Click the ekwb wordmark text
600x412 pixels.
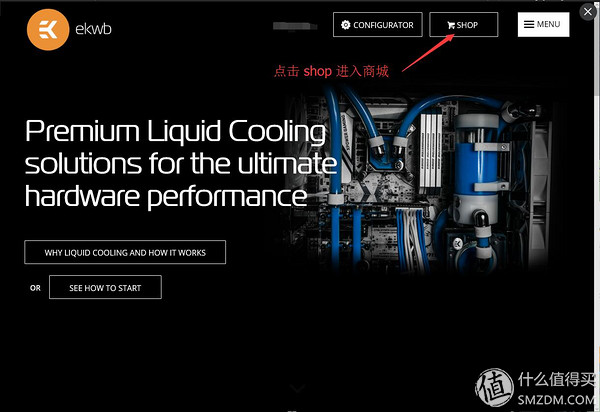[93, 29]
